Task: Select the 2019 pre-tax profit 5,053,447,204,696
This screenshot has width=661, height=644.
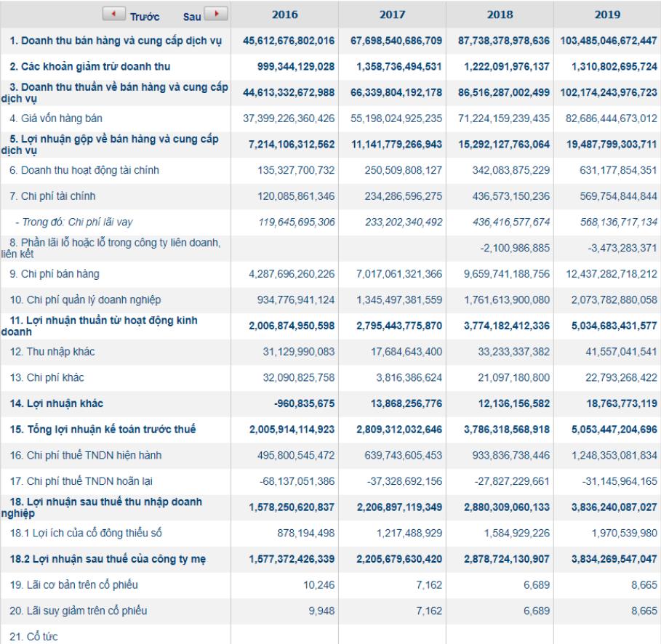Action: [x=614, y=430]
